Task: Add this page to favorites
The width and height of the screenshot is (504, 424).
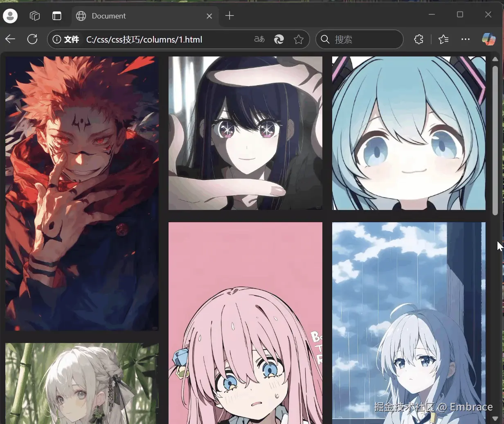Action: click(x=299, y=39)
